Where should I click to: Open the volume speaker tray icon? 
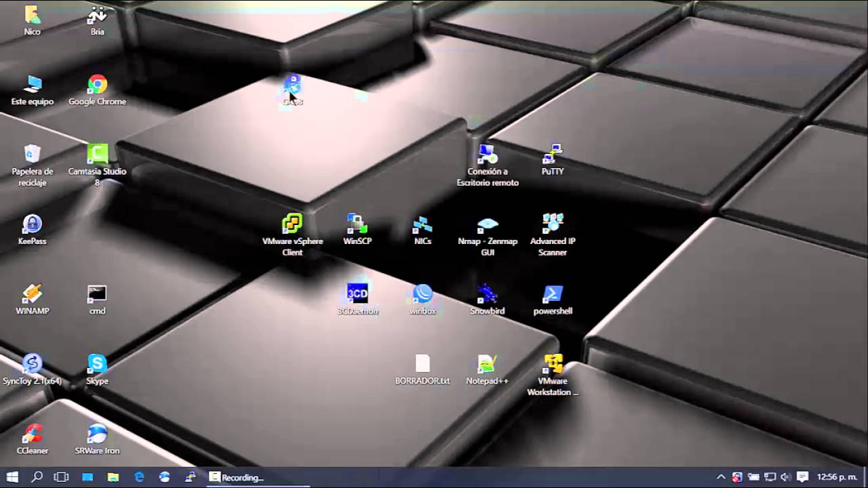pyautogui.click(x=786, y=477)
